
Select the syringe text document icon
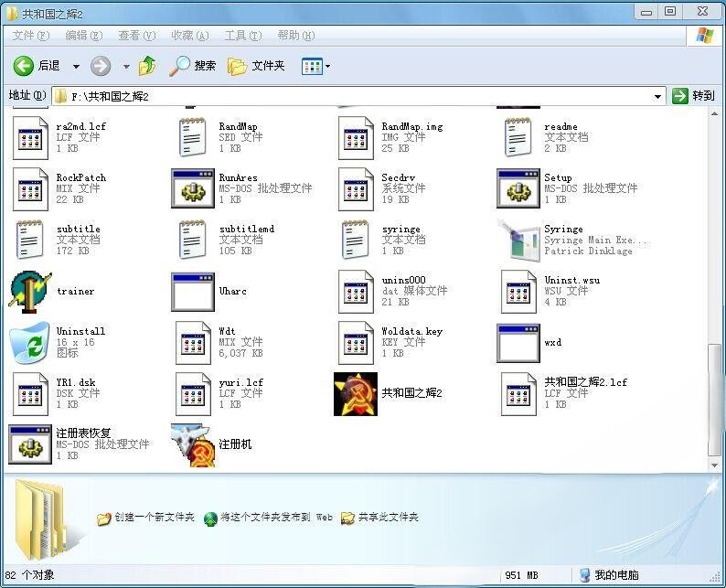(x=355, y=240)
